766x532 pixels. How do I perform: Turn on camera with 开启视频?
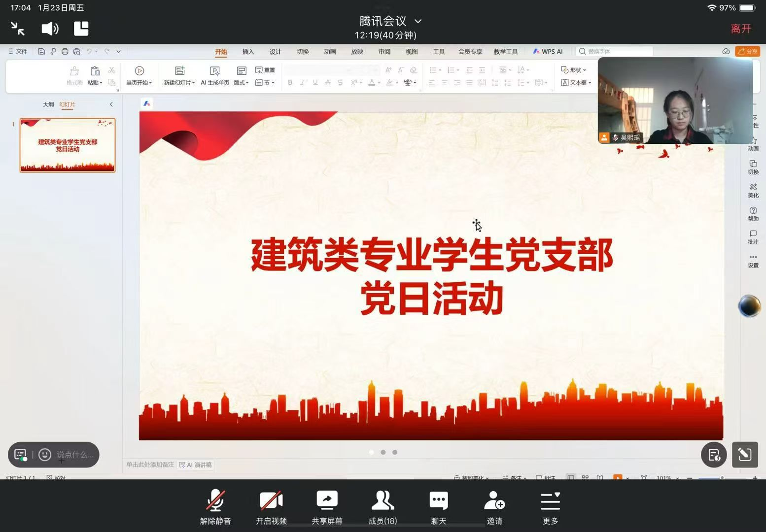click(271, 506)
